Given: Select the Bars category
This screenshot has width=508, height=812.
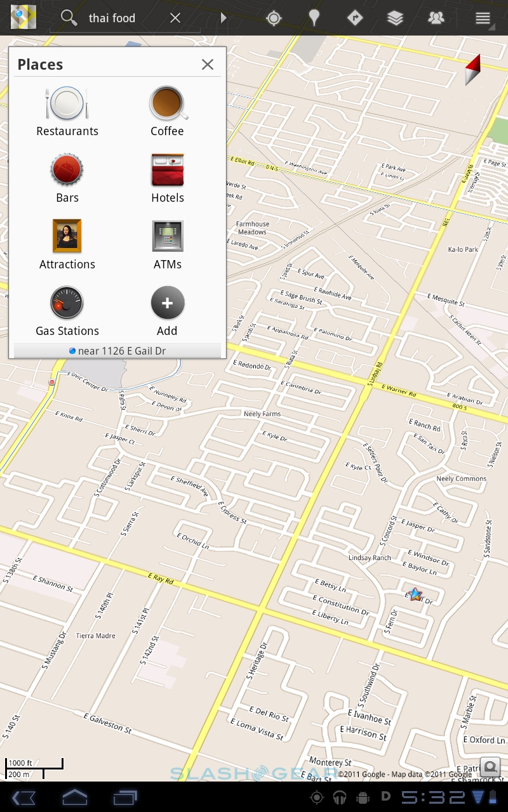Looking at the screenshot, I should tap(67, 178).
